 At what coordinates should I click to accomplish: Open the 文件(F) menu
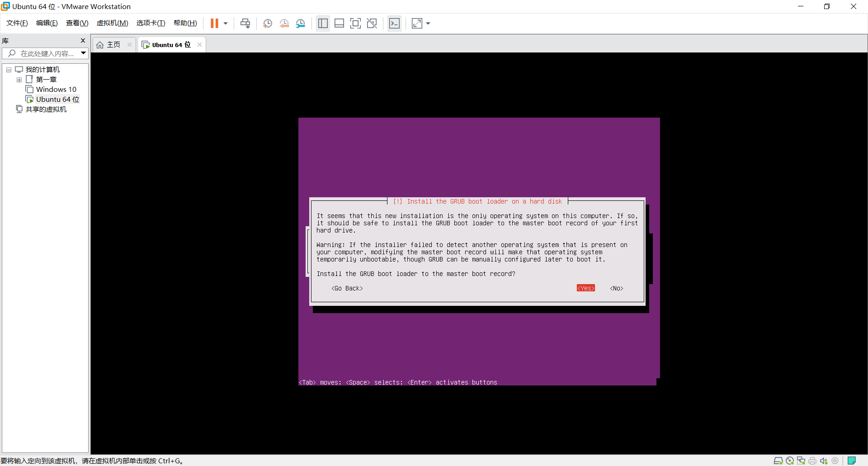[17, 23]
